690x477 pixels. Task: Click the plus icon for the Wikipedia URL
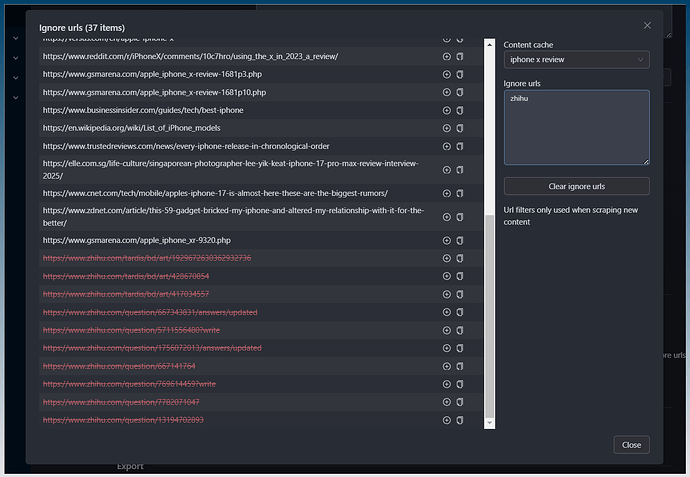(x=447, y=128)
